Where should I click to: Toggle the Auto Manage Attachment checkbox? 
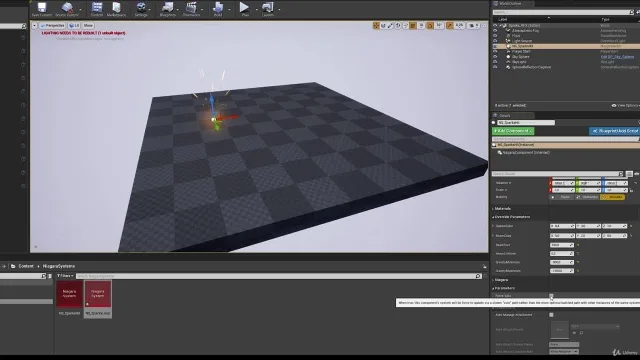point(551,315)
